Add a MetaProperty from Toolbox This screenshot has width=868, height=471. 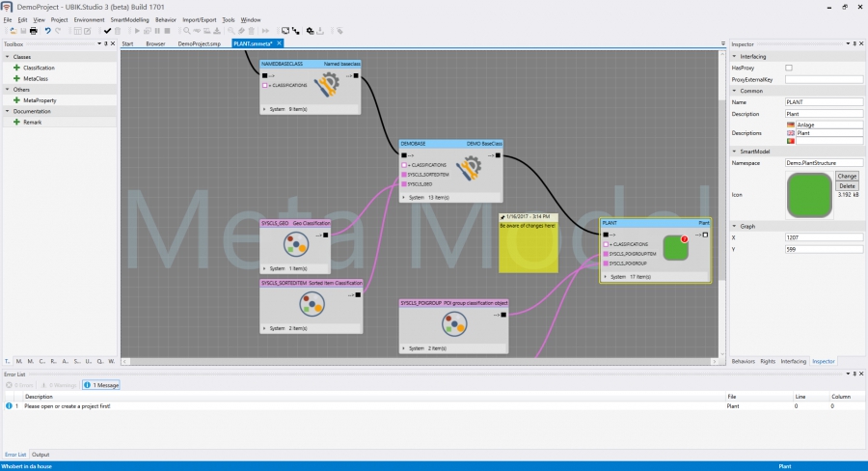tap(40, 100)
